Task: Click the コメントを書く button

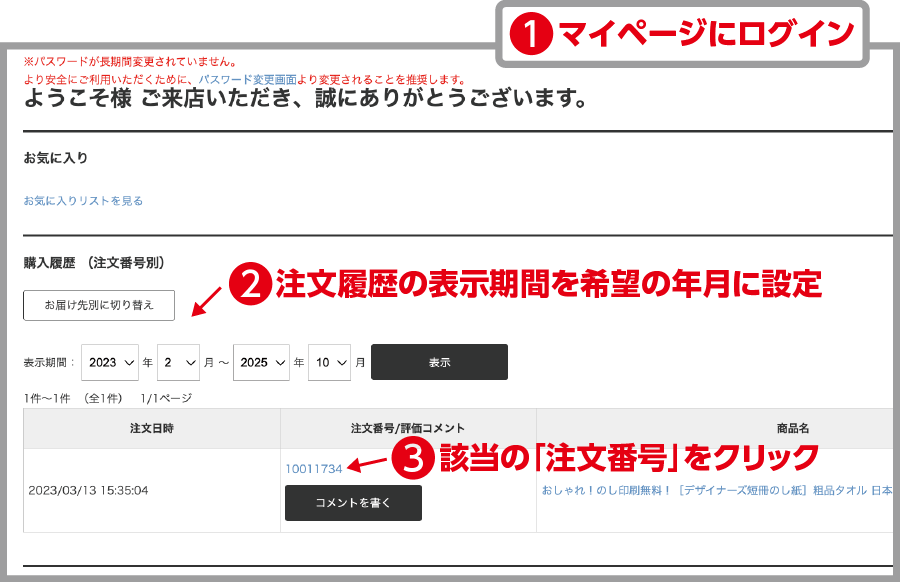Action: (353, 503)
